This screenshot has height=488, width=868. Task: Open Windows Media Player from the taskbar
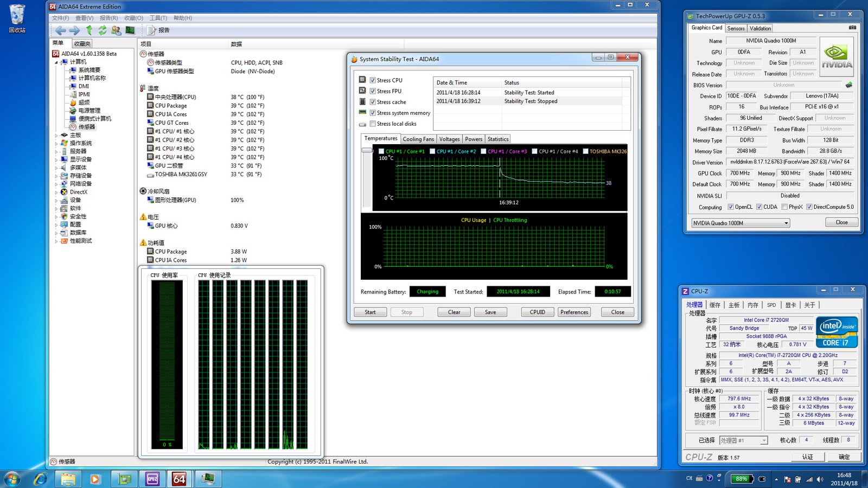pyautogui.click(x=95, y=479)
